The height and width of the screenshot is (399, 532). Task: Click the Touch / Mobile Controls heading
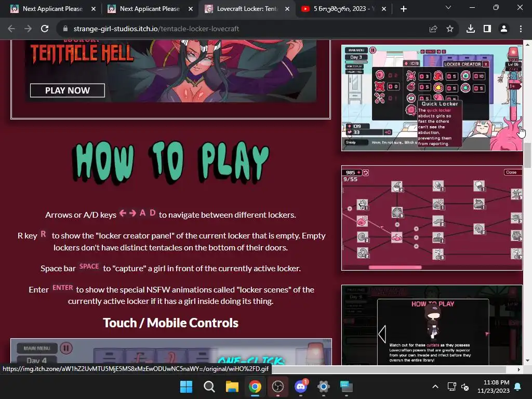click(x=170, y=323)
